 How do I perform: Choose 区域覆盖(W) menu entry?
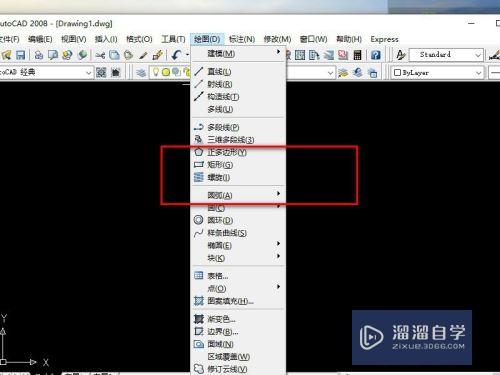[x=238, y=357]
